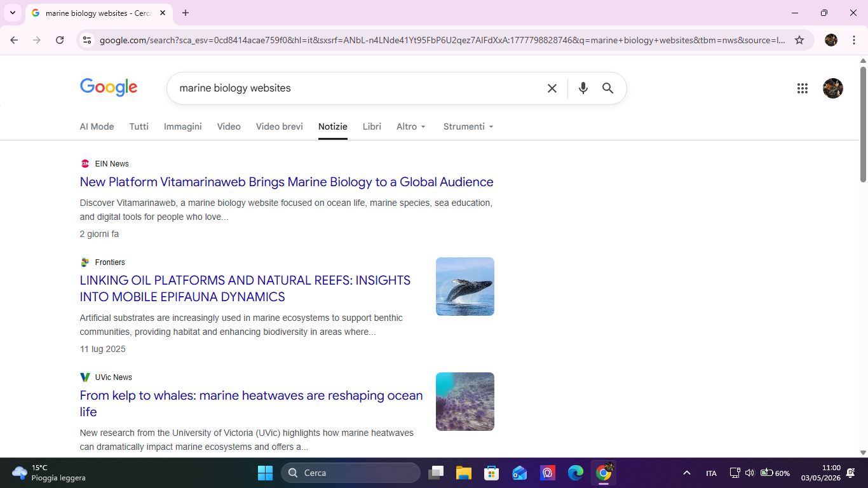868x488 pixels.
Task: Bookmark this page with star icon
Action: pos(799,40)
